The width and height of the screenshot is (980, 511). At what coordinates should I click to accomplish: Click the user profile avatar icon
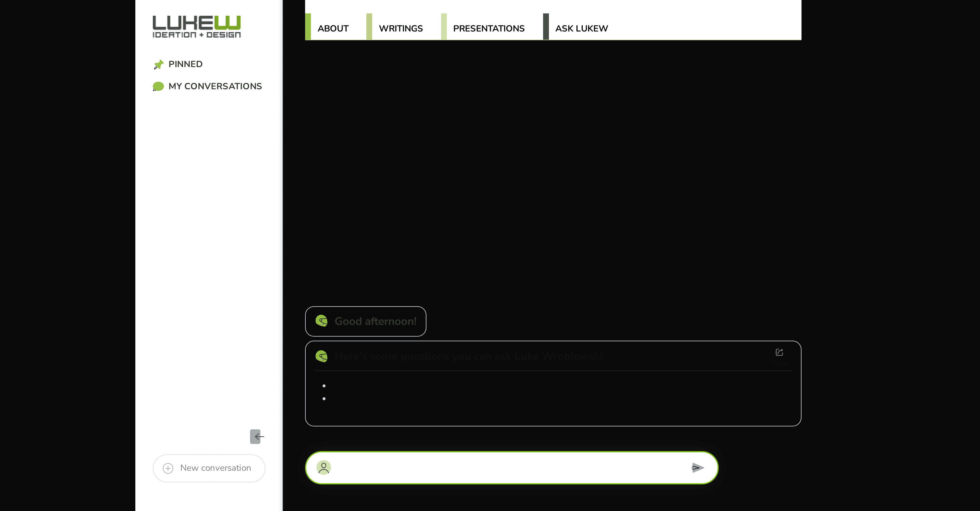323,468
